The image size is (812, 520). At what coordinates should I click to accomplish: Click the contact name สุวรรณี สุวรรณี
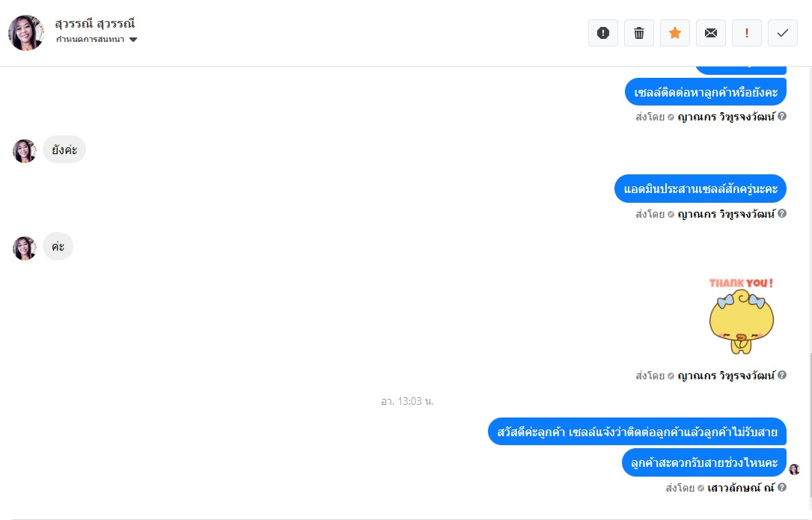[x=95, y=23]
